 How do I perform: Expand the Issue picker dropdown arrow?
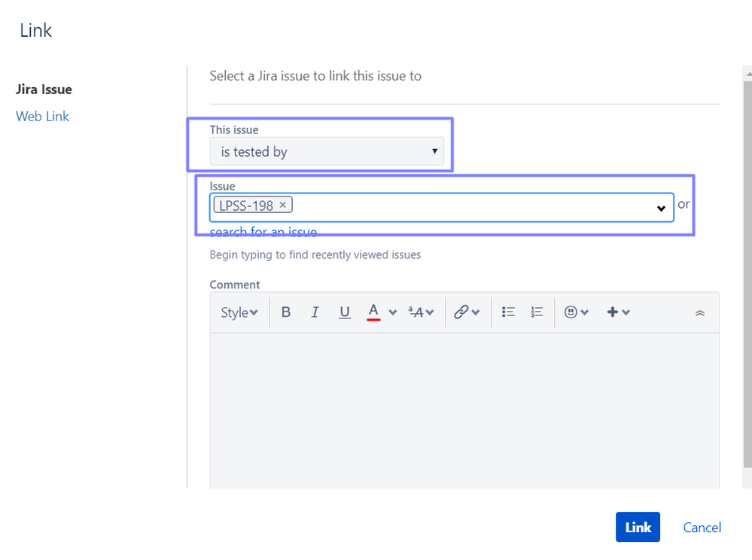[x=661, y=208]
